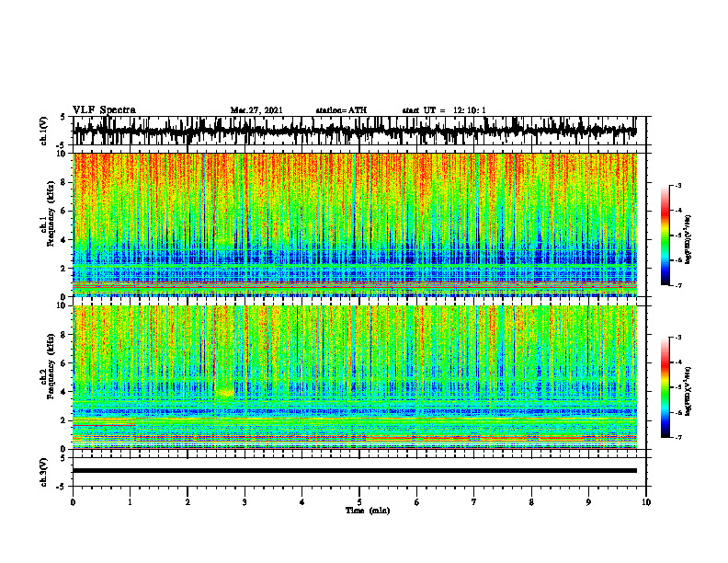Click time tick label "9" on the bottom axis
Image resolution: width=728 pixels, height=563 pixels.
pyautogui.click(x=588, y=502)
